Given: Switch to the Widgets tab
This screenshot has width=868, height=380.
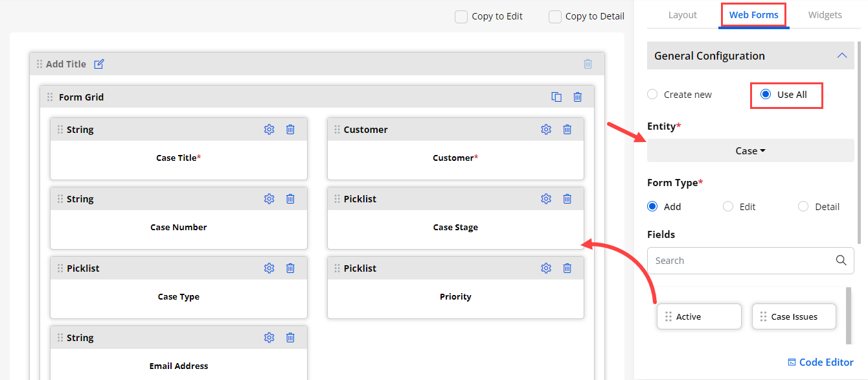Looking at the screenshot, I should click(825, 15).
